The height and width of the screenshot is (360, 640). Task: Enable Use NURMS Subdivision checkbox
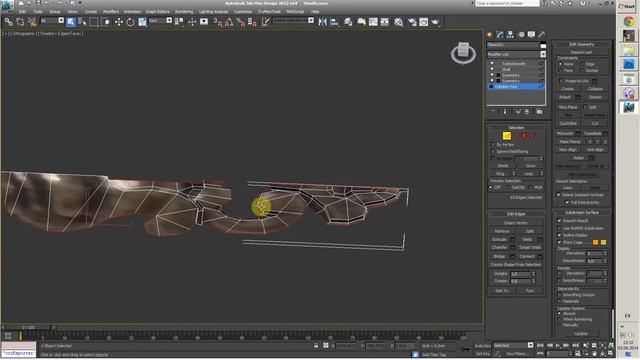coord(559,228)
